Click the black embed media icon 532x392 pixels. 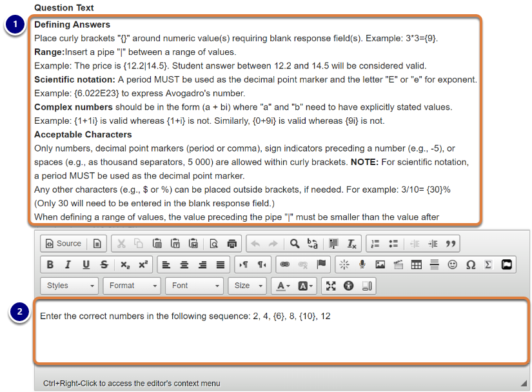pos(507,264)
